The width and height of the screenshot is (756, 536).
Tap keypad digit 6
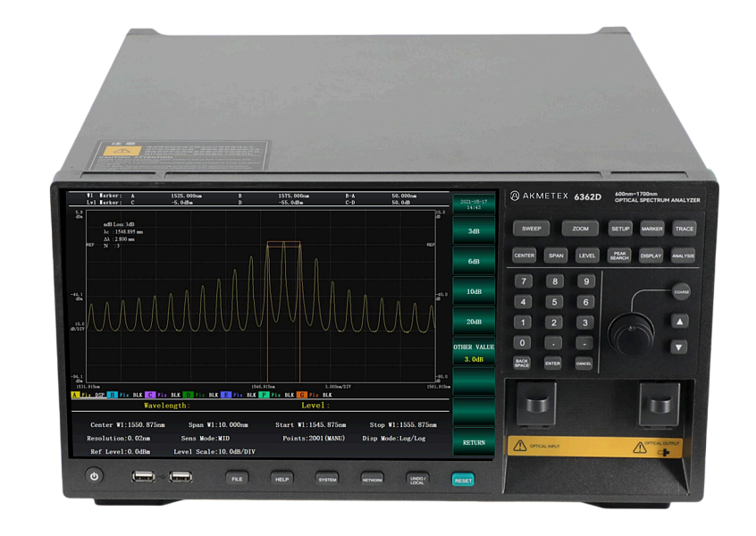pos(586,302)
